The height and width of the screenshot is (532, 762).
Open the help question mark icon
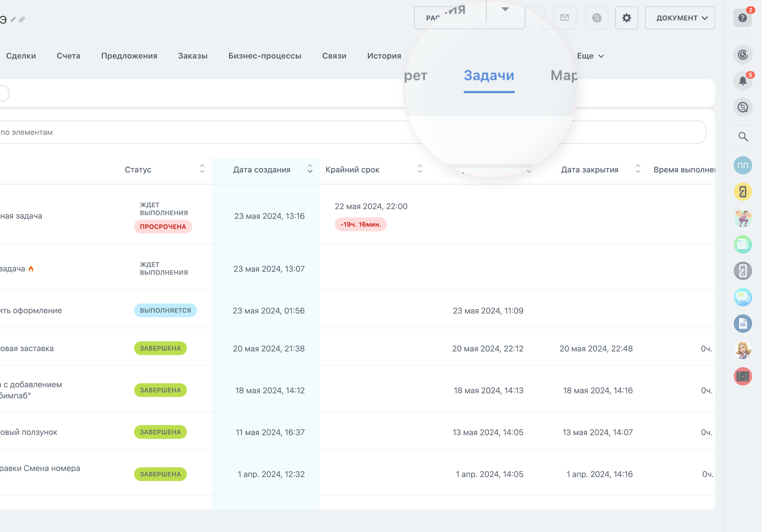[742, 18]
